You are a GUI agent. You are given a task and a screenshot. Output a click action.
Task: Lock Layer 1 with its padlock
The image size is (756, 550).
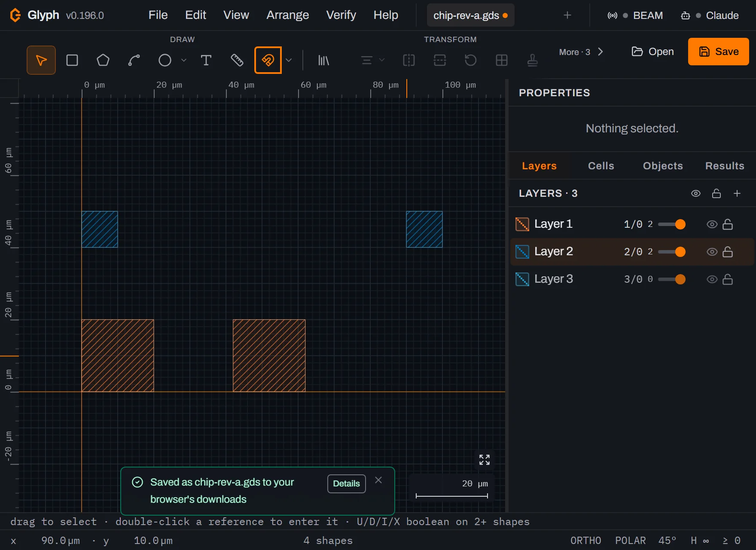tap(728, 224)
